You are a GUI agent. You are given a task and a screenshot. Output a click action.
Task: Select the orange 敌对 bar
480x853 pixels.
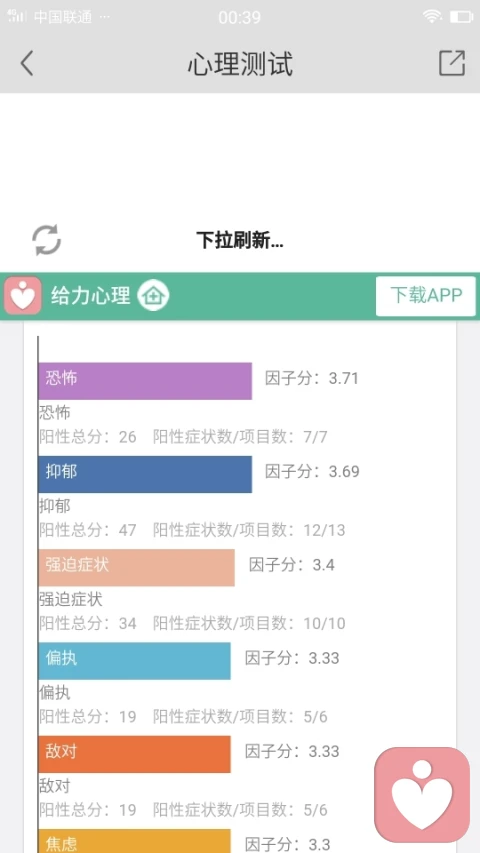coord(134,754)
